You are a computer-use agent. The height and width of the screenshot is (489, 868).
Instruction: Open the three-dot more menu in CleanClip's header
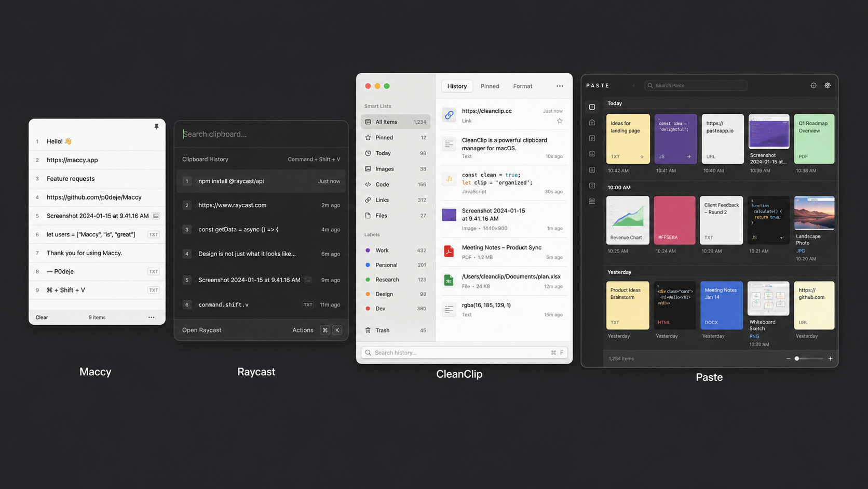tap(560, 86)
